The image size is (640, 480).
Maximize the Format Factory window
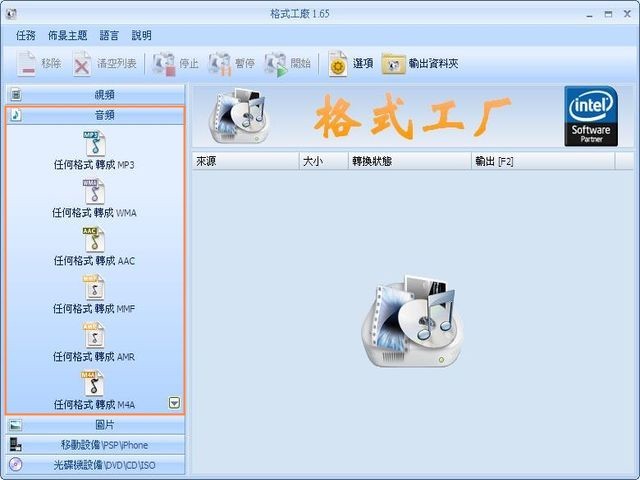point(608,14)
